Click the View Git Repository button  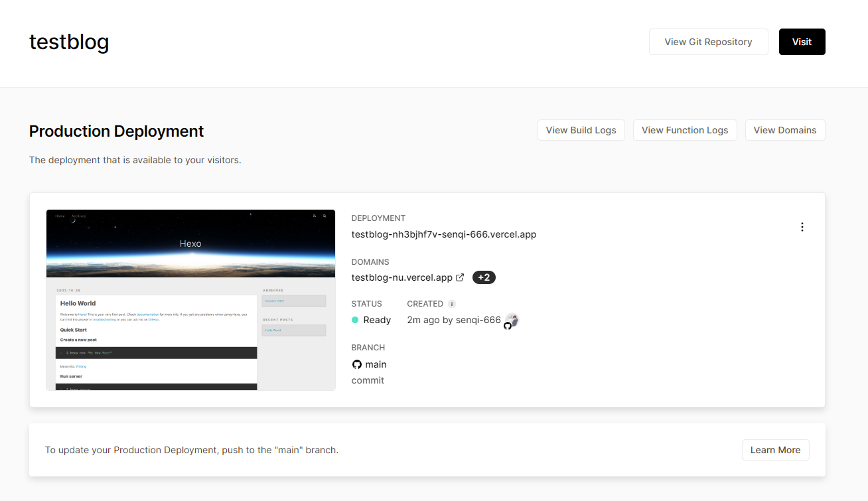coord(708,42)
